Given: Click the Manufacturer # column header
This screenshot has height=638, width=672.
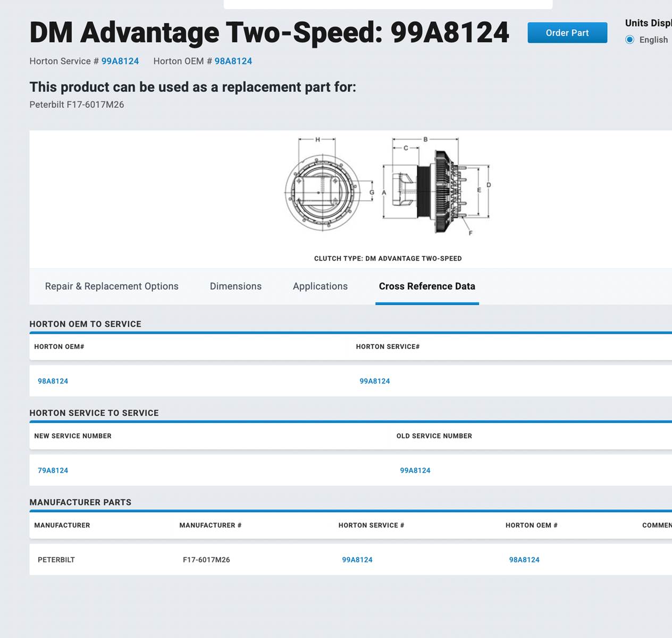Looking at the screenshot, I should pos(210,525).
